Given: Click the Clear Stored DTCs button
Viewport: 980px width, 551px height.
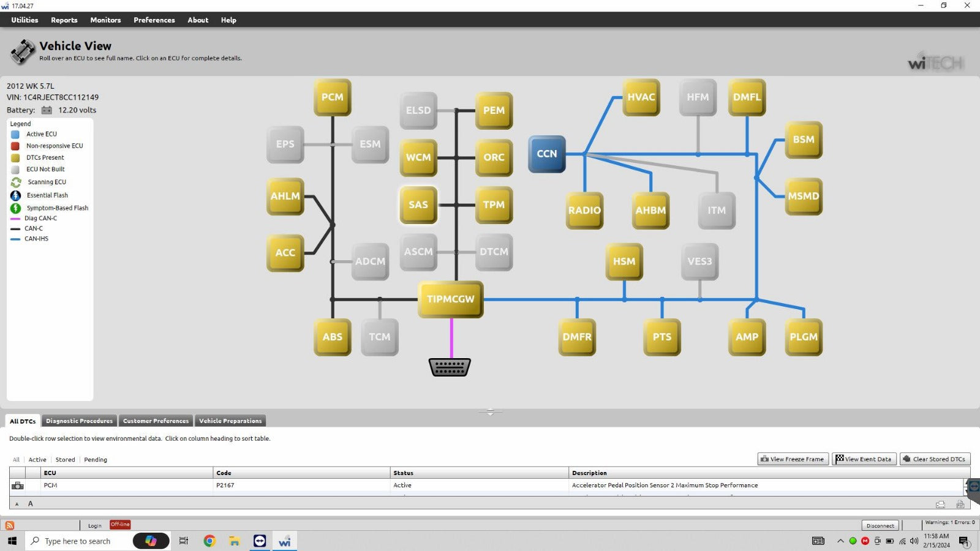Looking at the screenshot, I should 935,459.
